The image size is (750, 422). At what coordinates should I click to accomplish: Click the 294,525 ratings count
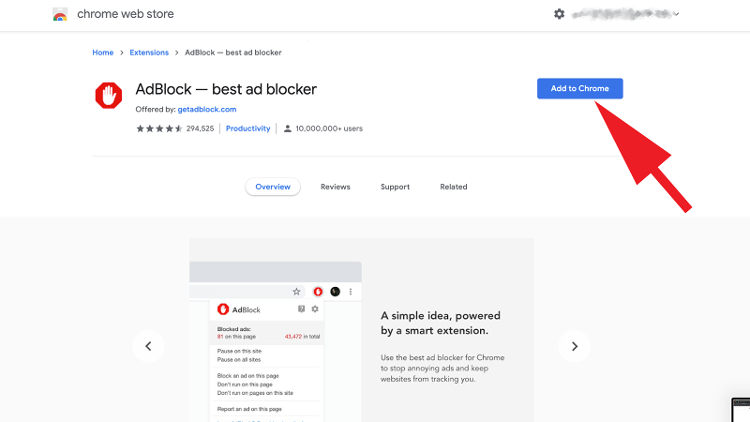(200, 128)
